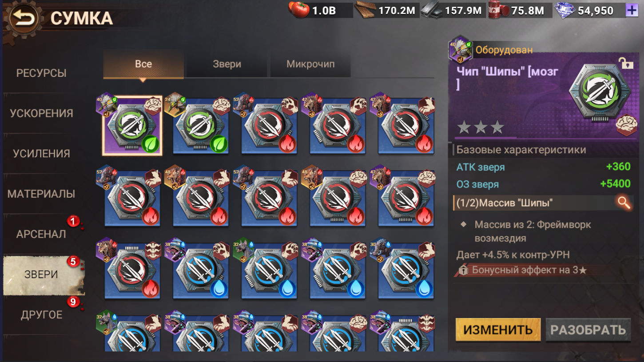Select first blue water-drop chip in third row

tap(201, 271)
